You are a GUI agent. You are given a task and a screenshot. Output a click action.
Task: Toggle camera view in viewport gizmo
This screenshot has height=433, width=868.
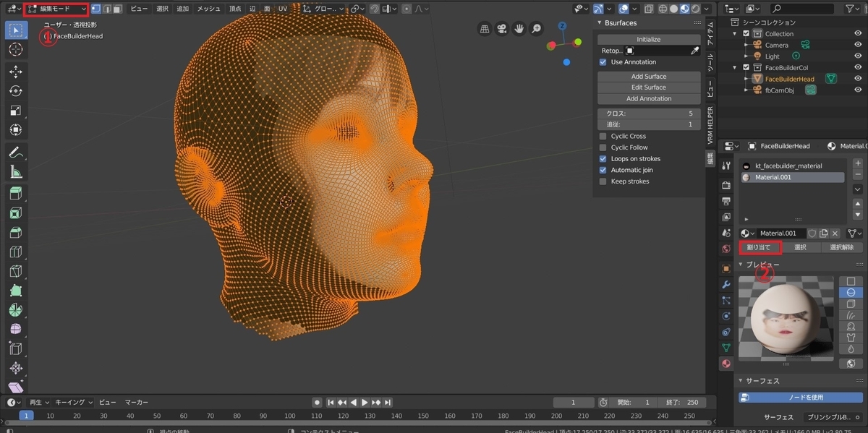click(501, 29)
